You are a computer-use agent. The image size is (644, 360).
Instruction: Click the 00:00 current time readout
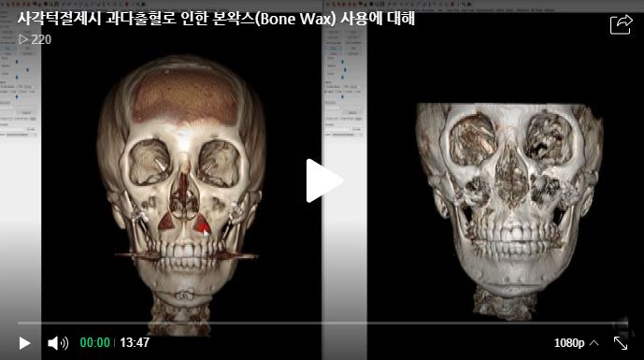95,343
